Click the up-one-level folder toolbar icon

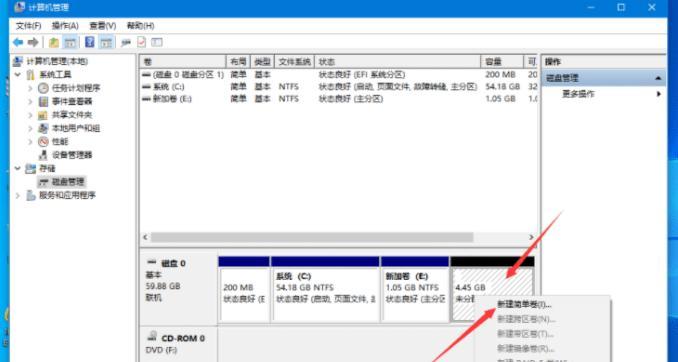pos(54,42)
